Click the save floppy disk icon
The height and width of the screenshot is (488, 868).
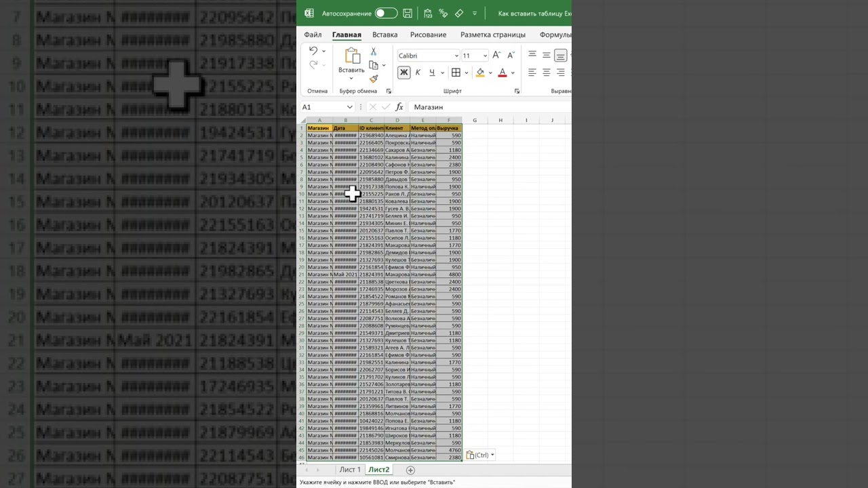[x=408, y=13]
